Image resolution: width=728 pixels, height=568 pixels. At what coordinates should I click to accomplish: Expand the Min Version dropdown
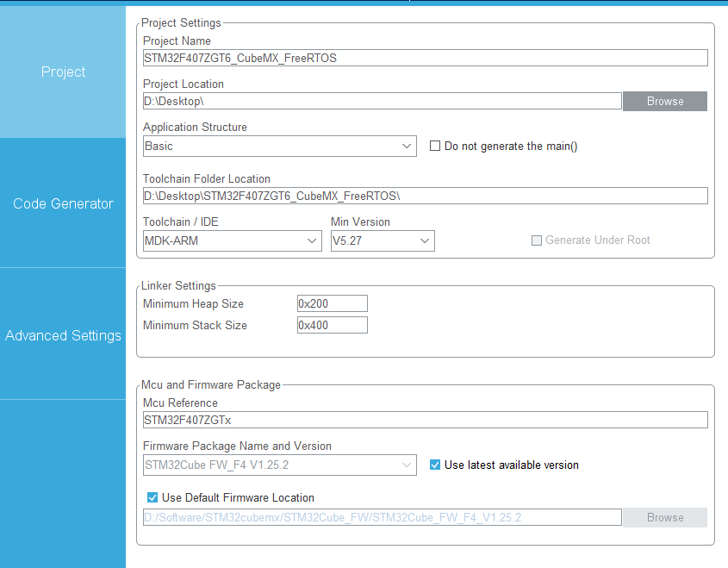pos(383,241)
